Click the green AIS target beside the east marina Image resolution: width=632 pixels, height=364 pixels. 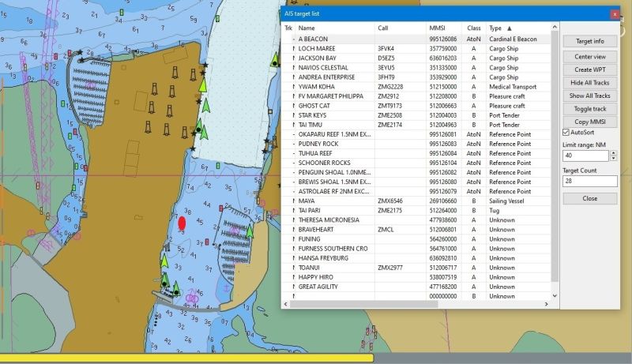250,231
